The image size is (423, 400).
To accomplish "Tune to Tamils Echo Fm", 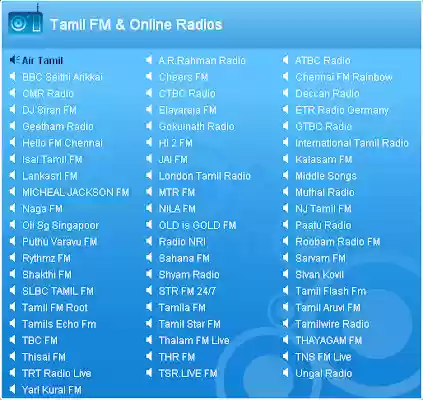I will [x=59, y=324].
